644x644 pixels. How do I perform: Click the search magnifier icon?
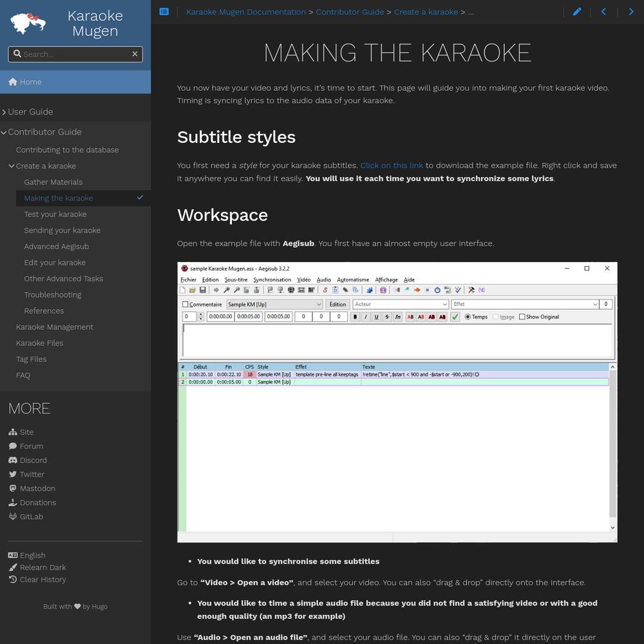(17, 53)
